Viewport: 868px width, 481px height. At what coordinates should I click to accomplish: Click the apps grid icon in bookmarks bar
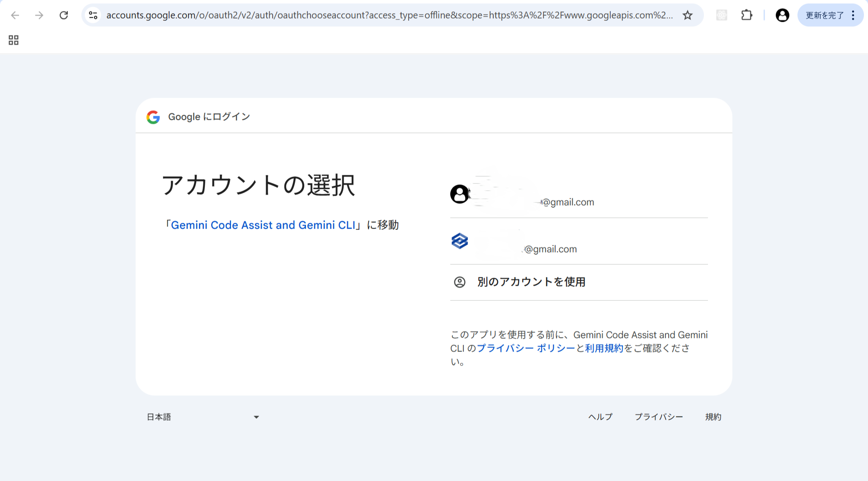(14, 40)
